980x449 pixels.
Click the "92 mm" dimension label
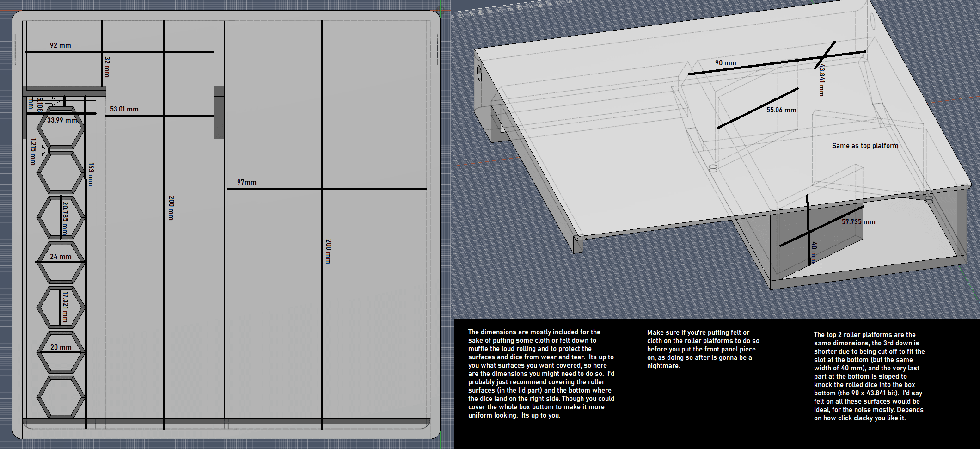click(61, 45)
